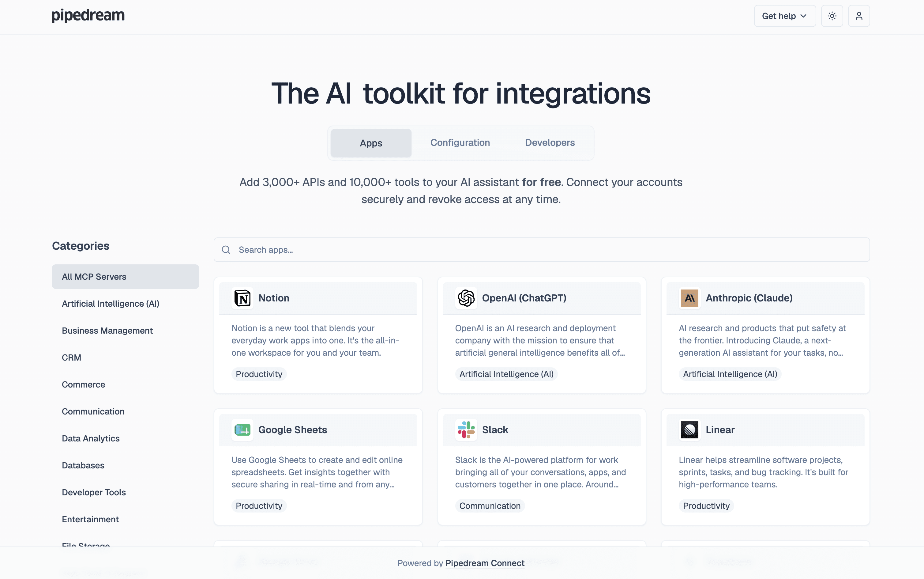Image resolution: width=924 pixels, height=579 pixels.
Task: Click the pipedream logo
Action: (x=88, y=15)
